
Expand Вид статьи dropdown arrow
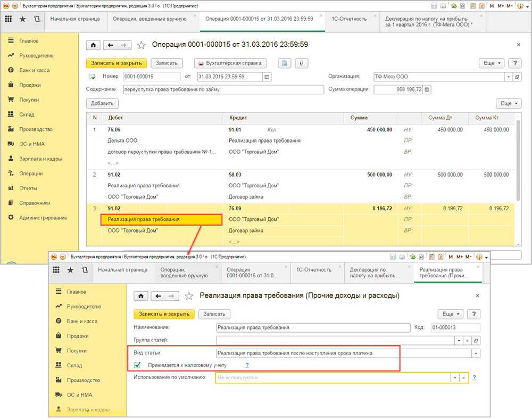coord(476,353)
